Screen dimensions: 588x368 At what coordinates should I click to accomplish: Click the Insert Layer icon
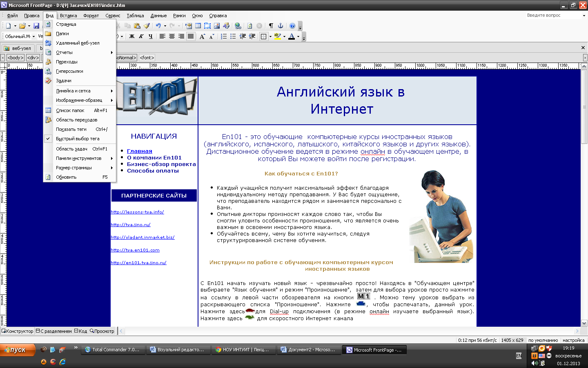[207, 26]
